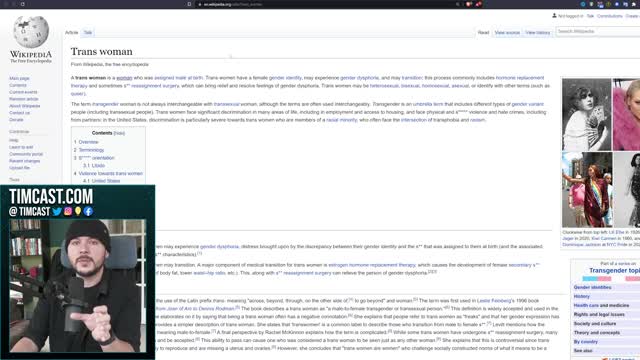Click the wikipedia.org address bar URL
Screen dimensions: 640x360
233,4
